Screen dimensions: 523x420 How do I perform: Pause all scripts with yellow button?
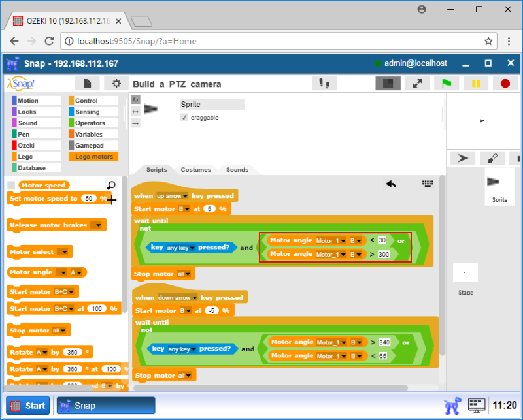[476, 84]
